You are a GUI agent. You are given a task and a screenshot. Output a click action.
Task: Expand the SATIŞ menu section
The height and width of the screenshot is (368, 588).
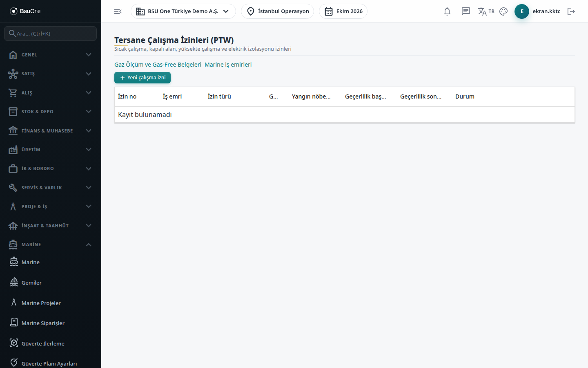(51, 74)
